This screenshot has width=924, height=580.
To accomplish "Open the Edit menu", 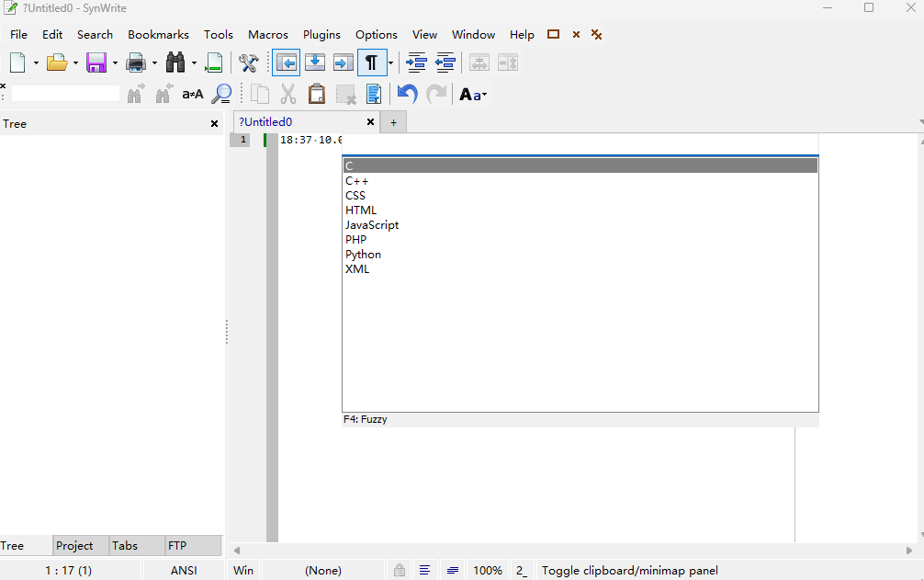I will [52, 35].
